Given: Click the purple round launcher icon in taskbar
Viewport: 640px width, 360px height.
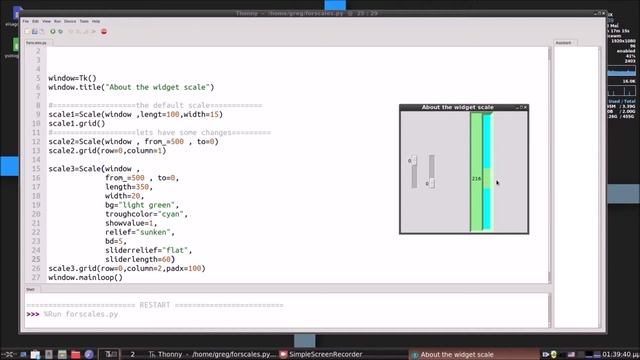Looking at the screenshot, I should point(89,354).
